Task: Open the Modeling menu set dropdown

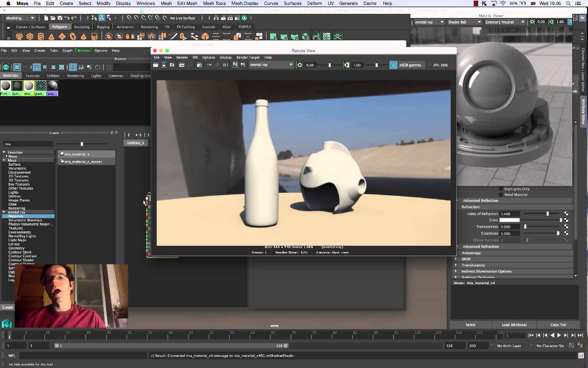Action: [19, 18]
